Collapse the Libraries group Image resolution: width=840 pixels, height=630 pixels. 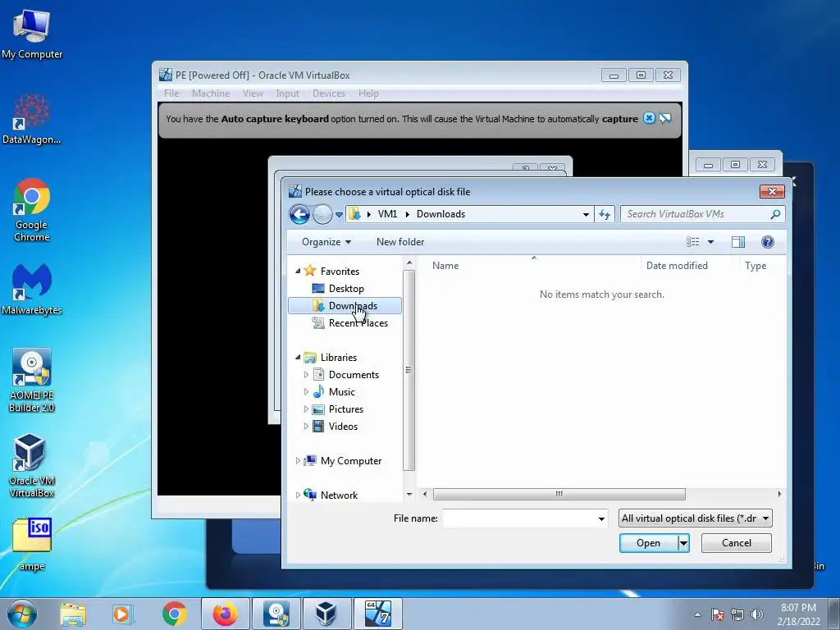point(298,358)
